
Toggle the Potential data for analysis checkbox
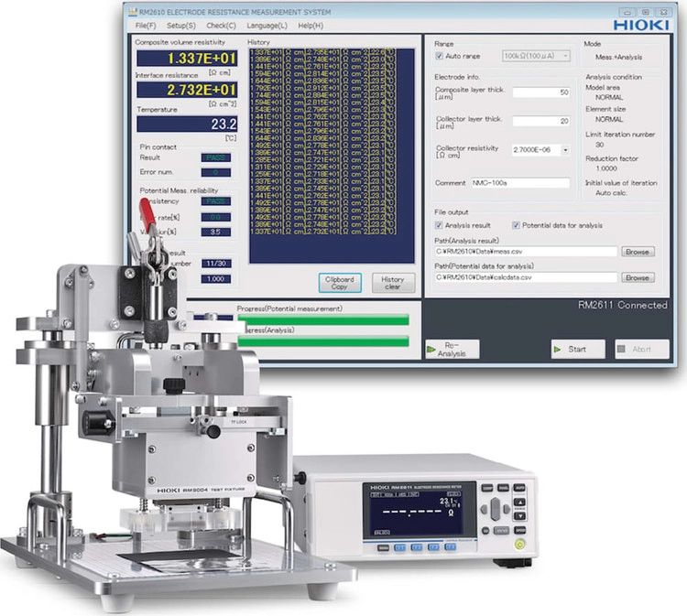coord(516,225)
